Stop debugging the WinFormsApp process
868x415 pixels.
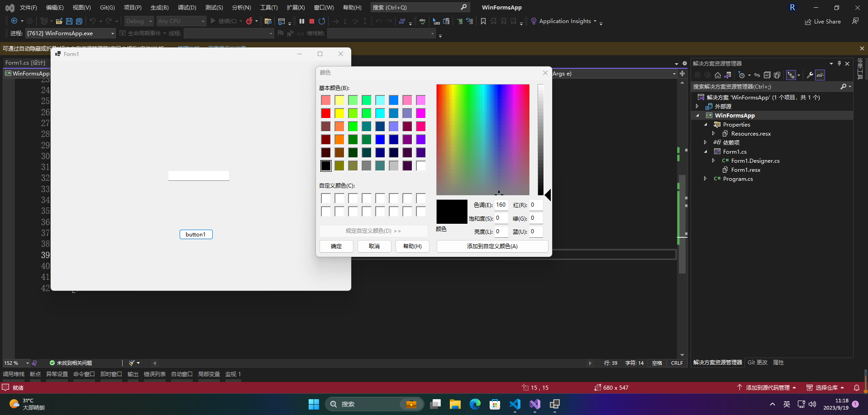tap(312, 21)
